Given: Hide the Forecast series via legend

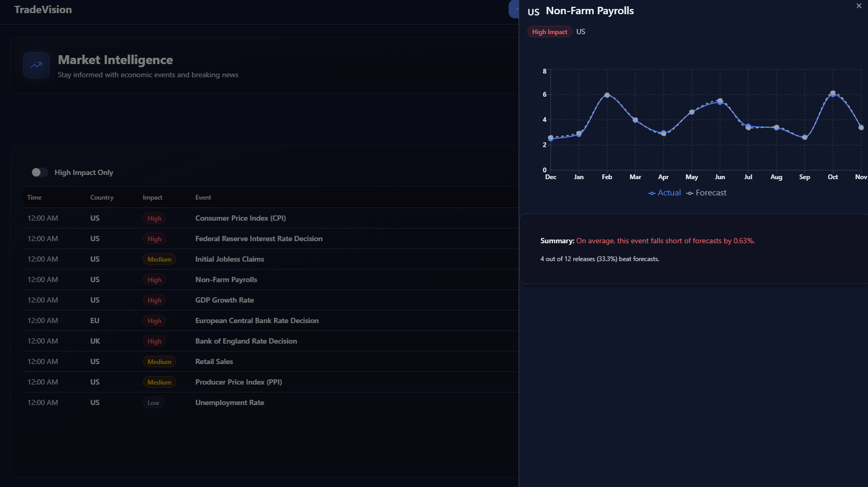Looking at the screenshot, I should click(x=706, y=193).
